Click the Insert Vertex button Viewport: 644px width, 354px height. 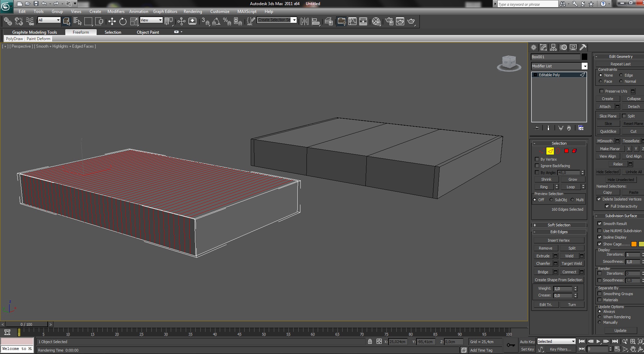559,240
